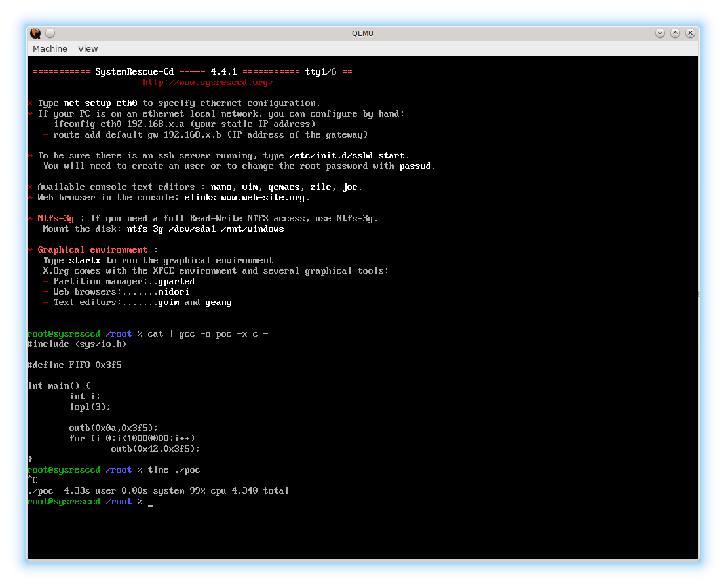This screenshot has width=726, height=588.
Task: Click the 'cat | gcc -o poc -x c -' command
Action: (208, 333)
